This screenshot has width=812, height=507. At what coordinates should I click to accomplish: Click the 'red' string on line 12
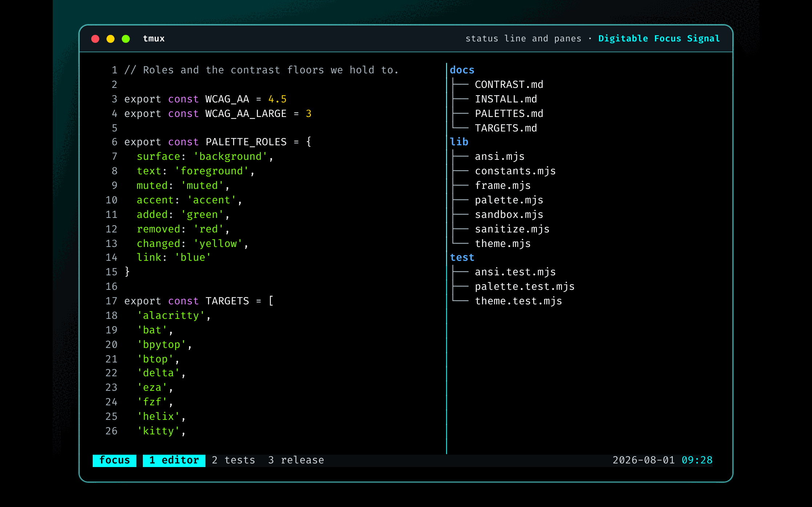tap(209, 229)
